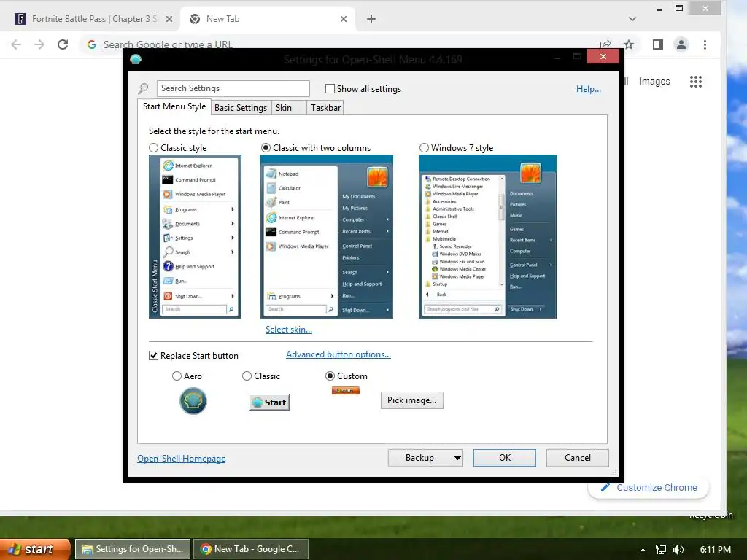Image resolution: width=747 pixels, height=560 pixels.
Task: Click the Classic Start button preview
Action: 269,402
